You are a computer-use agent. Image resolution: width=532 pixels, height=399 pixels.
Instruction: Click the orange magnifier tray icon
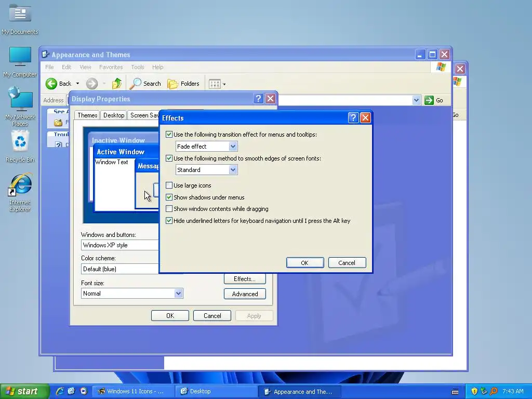[x=494, y=391]
